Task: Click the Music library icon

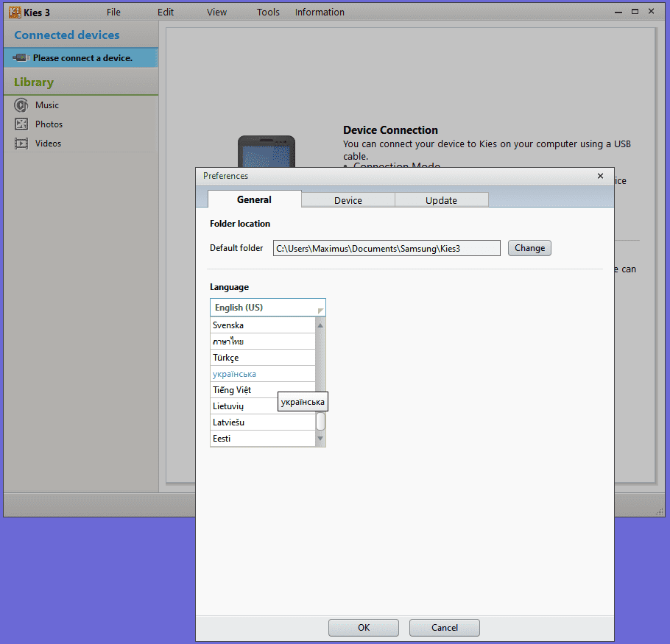Action: 21,105
